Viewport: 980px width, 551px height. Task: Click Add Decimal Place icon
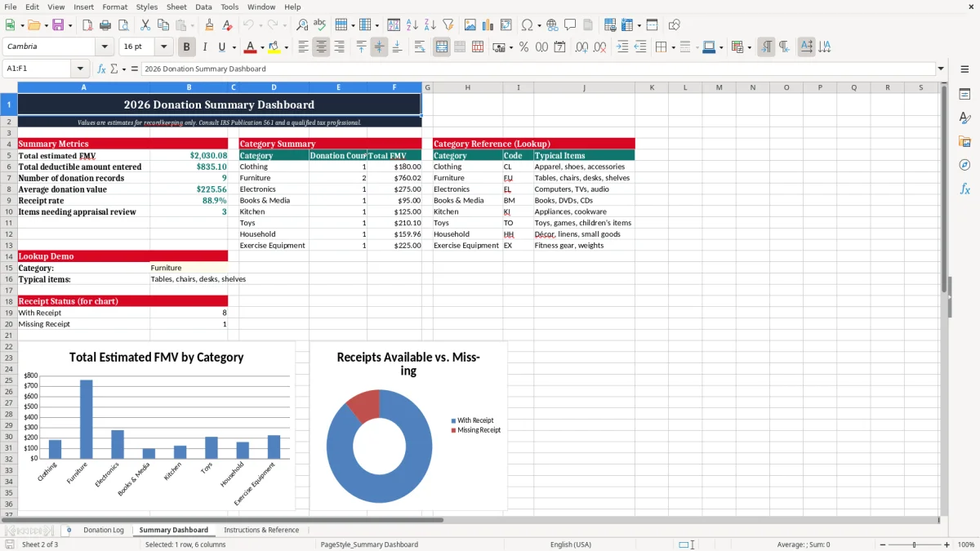tap(583, 47)
